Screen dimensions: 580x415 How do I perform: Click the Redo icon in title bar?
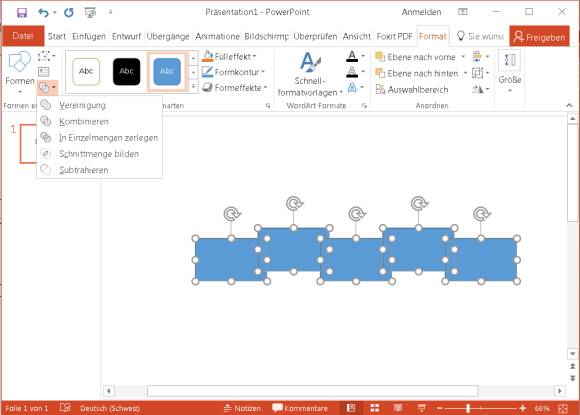[69, 13]
